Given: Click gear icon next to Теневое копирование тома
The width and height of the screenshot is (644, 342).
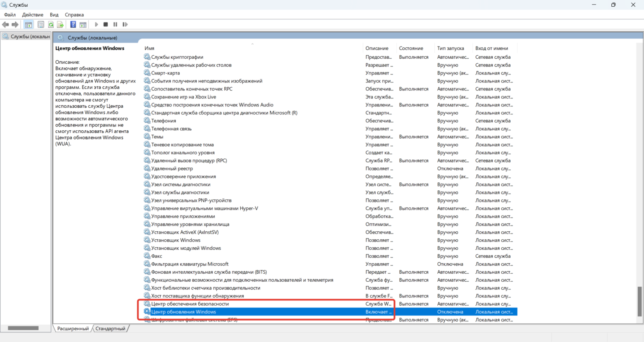Looking at the screenshot, I should pyautogui.click(x=147, y=145).
